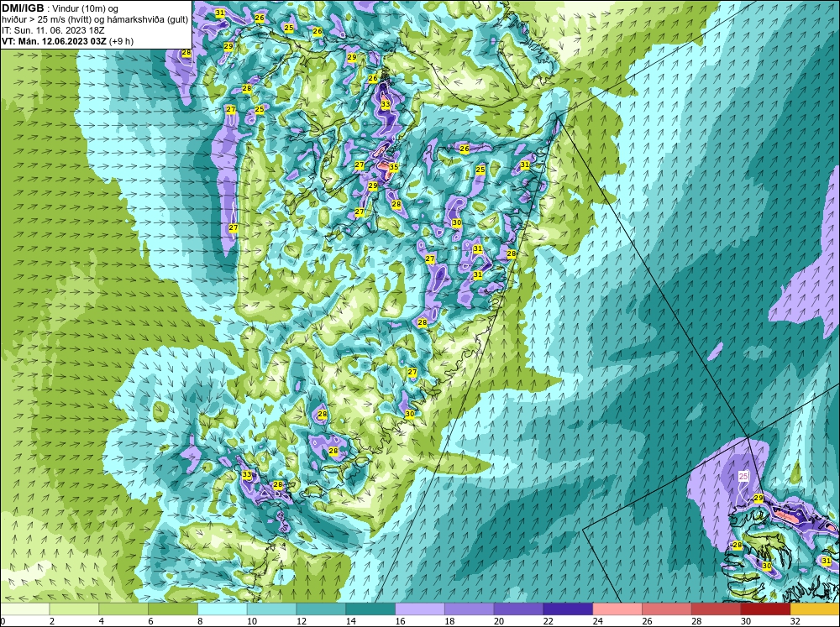Click legend scale value 14
The width and height of the screenshot is (840, 627).
tap(350, 621)
